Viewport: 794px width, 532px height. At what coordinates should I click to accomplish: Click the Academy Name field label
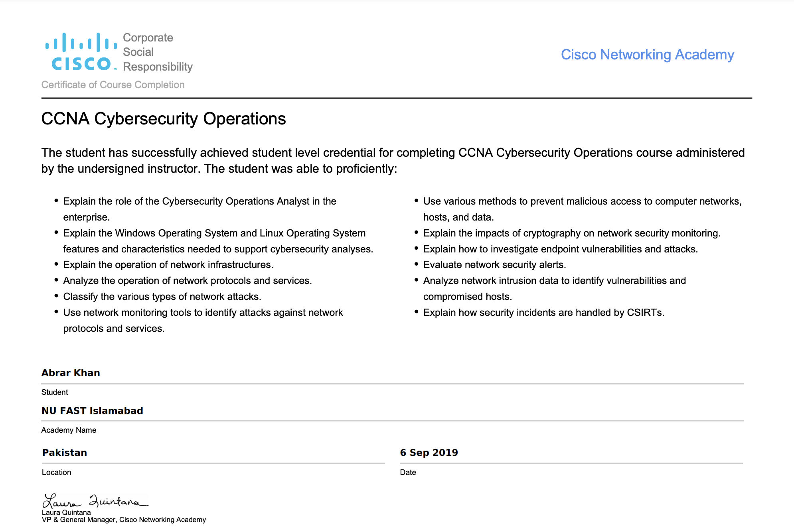[x=69, y=430]
